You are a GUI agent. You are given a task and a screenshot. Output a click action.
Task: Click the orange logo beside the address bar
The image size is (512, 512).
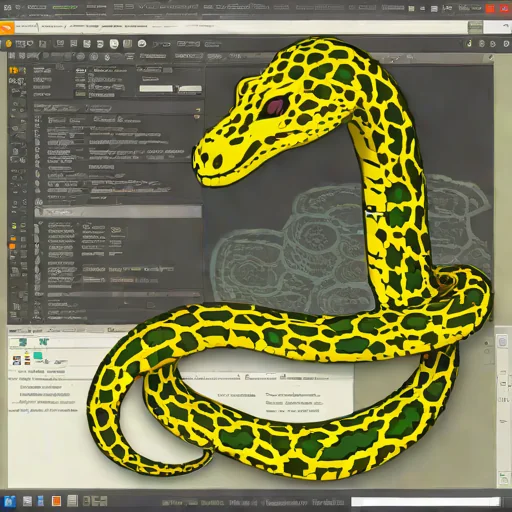click(x=7, y=28)
